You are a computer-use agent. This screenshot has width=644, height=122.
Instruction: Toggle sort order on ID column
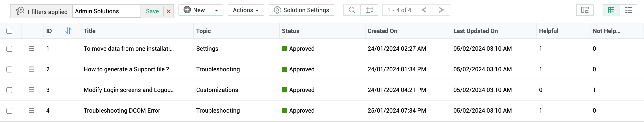click(68, 31)
